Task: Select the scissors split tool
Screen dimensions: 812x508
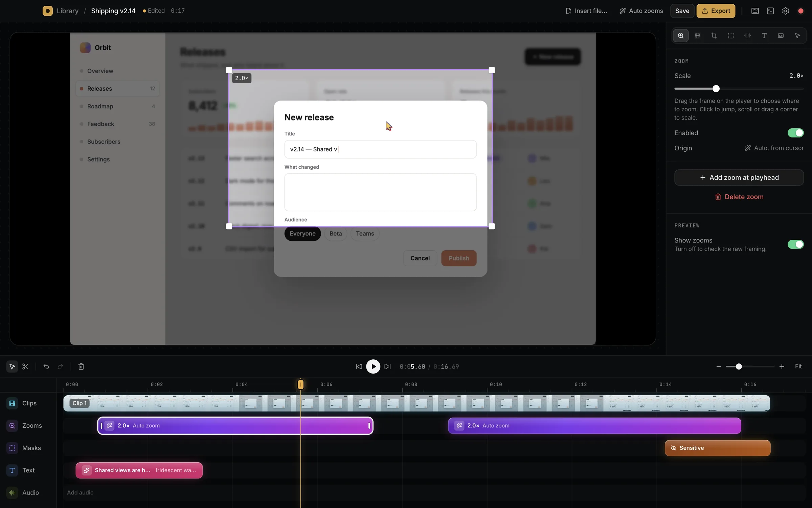Action: click(x=25, y=366)
